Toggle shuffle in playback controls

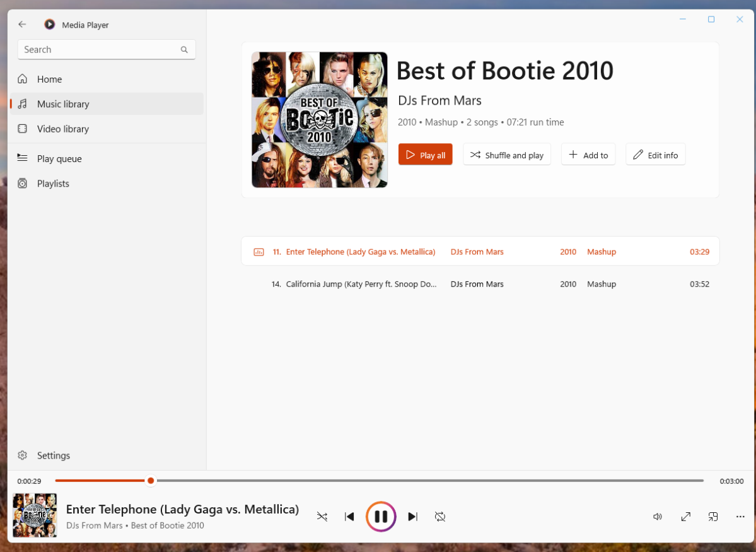(322, 516)
